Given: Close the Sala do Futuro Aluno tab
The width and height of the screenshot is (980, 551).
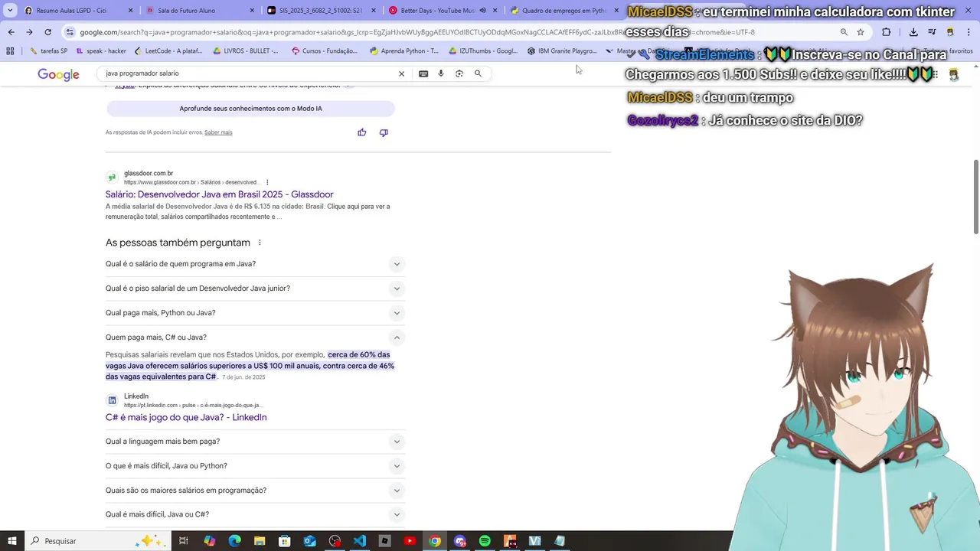Looking at the screenshot, I should tap(252, 11).
